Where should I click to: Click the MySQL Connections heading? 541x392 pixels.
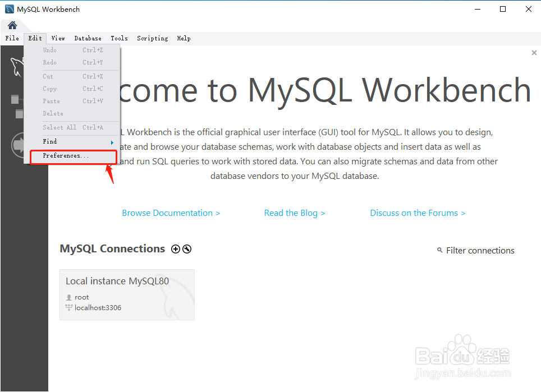click(112, 249)
